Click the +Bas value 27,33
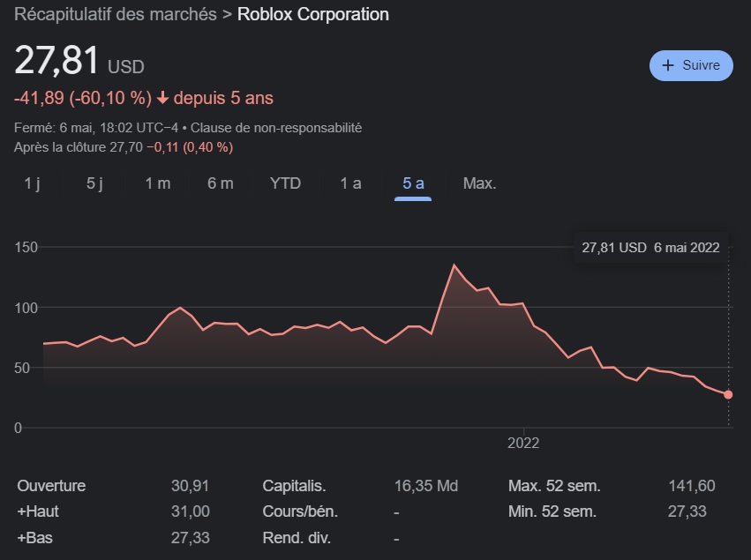 190,538
